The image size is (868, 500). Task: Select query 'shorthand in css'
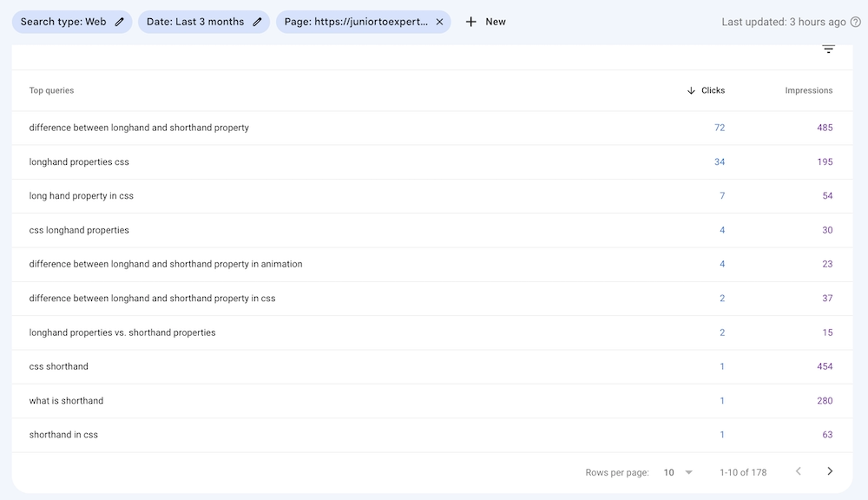[x=63, y=435]
